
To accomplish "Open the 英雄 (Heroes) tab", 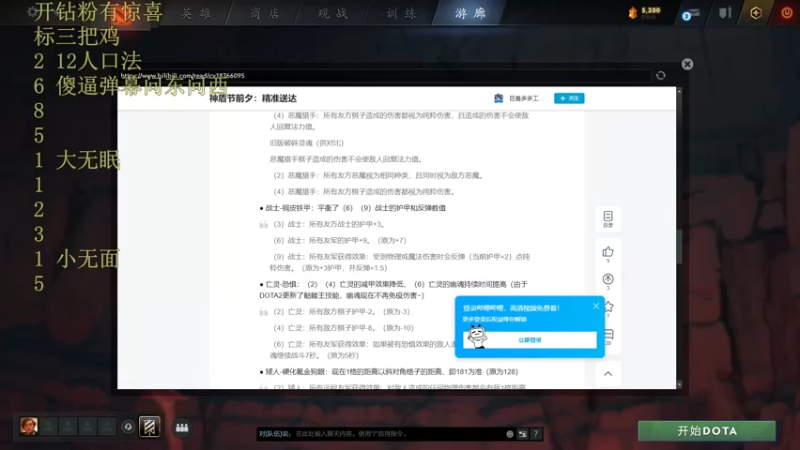I will tap(196, 13).
